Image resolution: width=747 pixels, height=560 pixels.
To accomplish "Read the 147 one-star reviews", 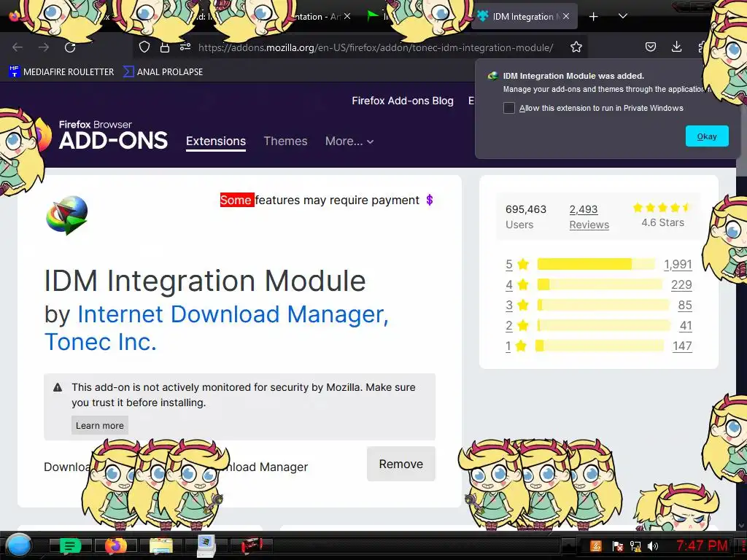I will click(x=682, y=346).
